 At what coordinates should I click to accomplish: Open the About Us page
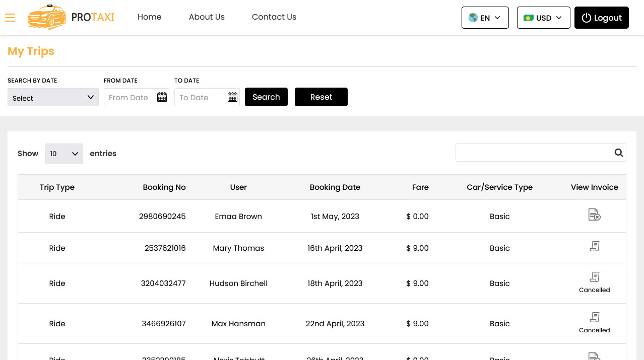[207, 17]
